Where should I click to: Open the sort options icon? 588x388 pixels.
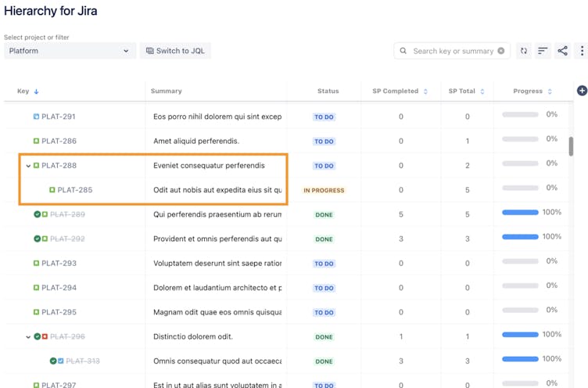pyautogui.click(x=543, y=51)
